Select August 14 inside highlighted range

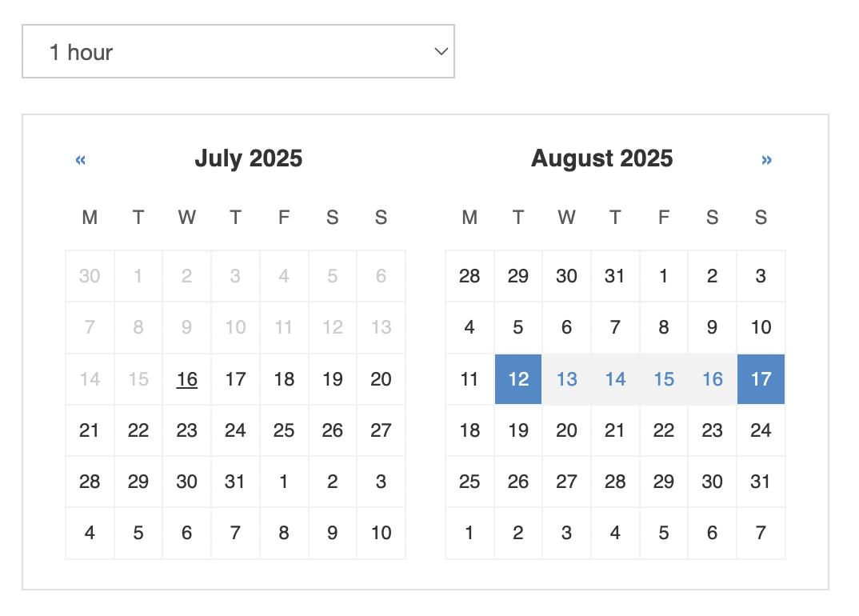point(615,379)
